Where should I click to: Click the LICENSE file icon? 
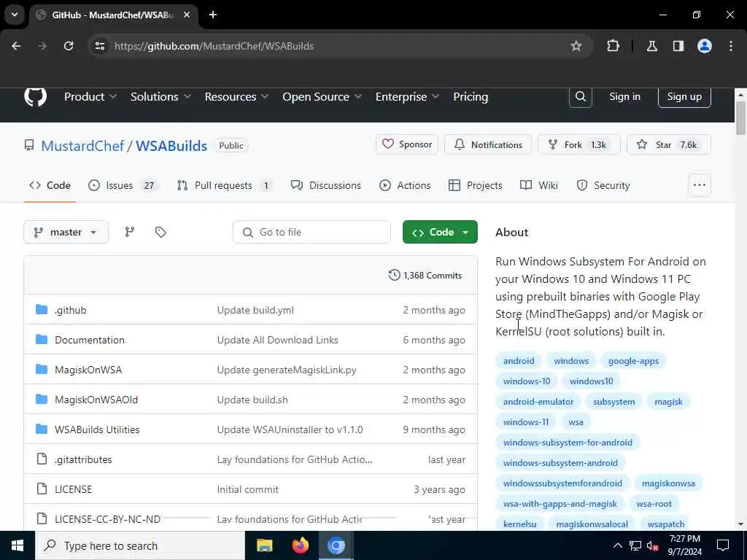tap(42, 489)
